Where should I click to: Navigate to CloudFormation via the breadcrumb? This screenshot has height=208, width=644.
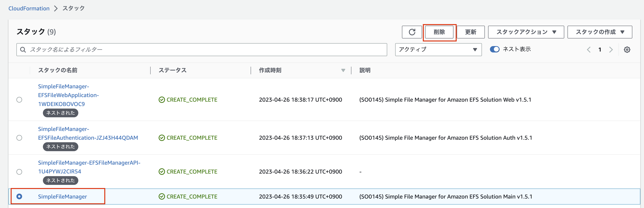[x=29, y=8]
